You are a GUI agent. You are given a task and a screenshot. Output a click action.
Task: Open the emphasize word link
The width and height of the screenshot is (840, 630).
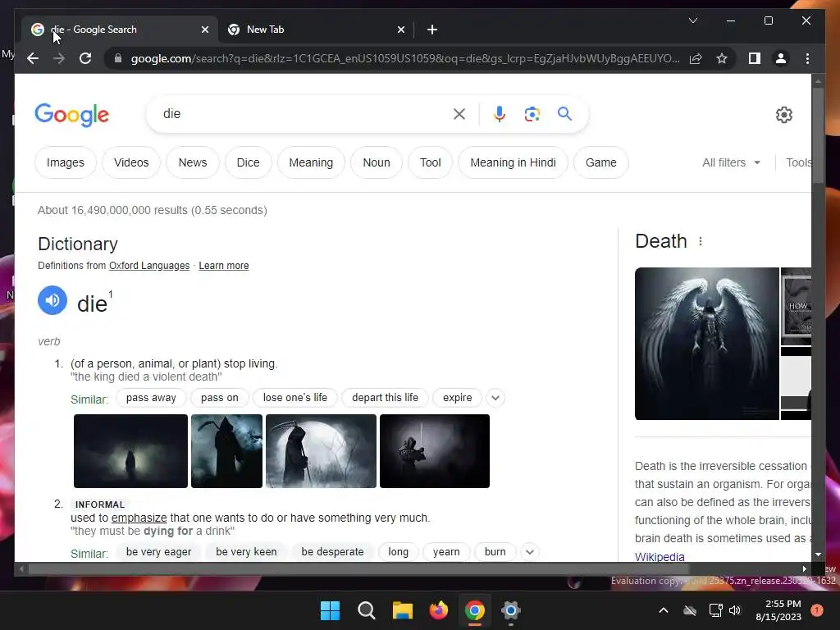tap(139, 518)
